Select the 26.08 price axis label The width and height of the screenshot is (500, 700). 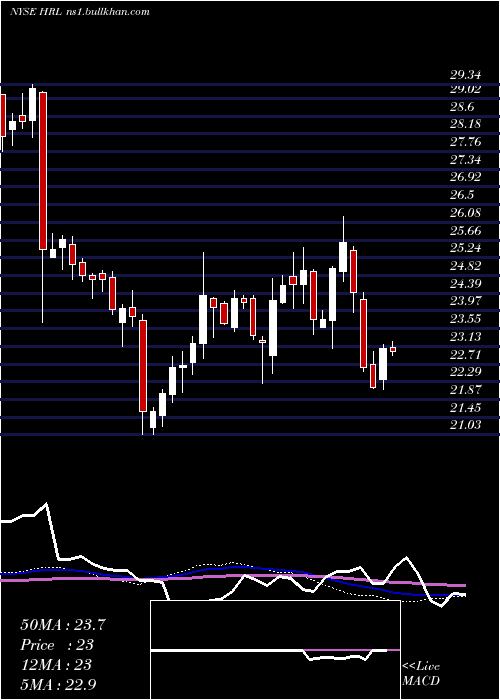[465, 213]
